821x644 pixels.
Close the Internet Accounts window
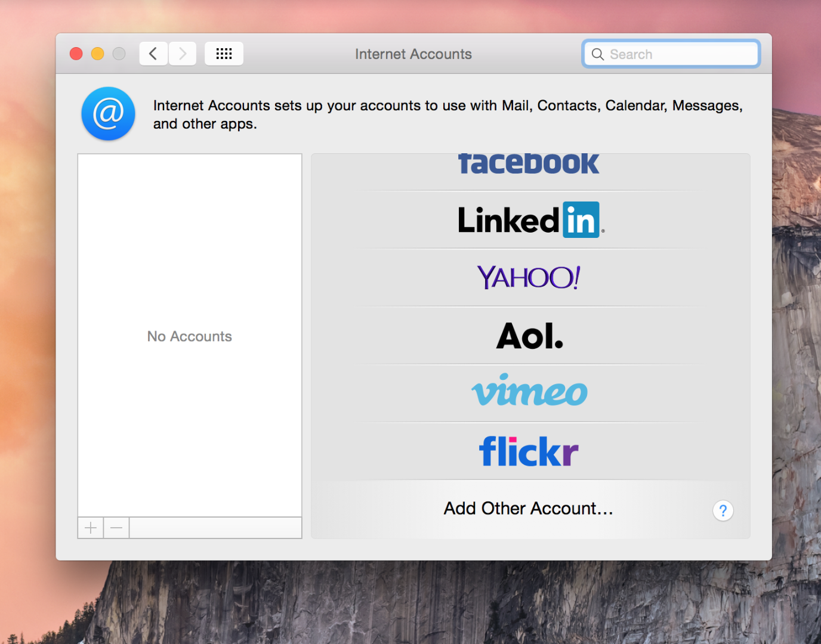tap(76, 54)
